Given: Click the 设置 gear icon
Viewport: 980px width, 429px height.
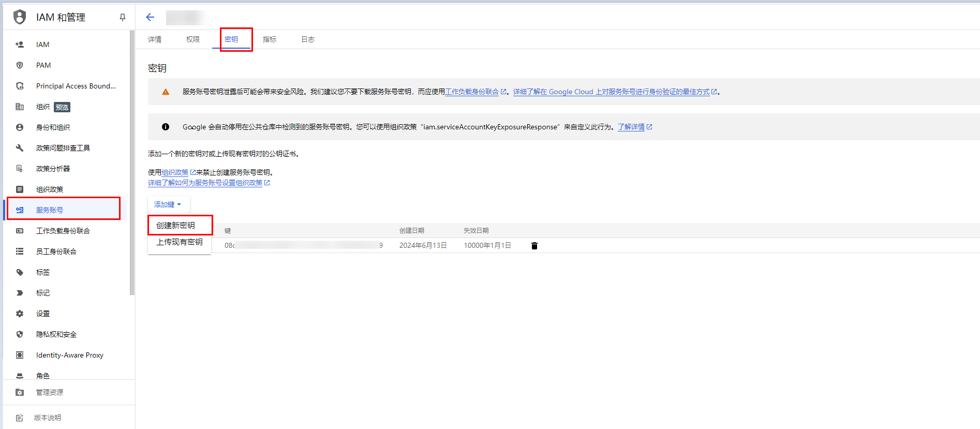Looking at the screenshot, I should [20, 314].
